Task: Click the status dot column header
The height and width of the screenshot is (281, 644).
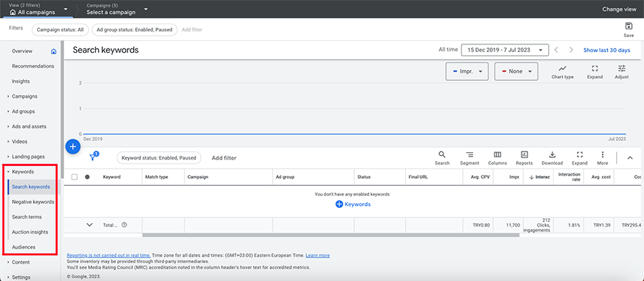Action: 87,177
